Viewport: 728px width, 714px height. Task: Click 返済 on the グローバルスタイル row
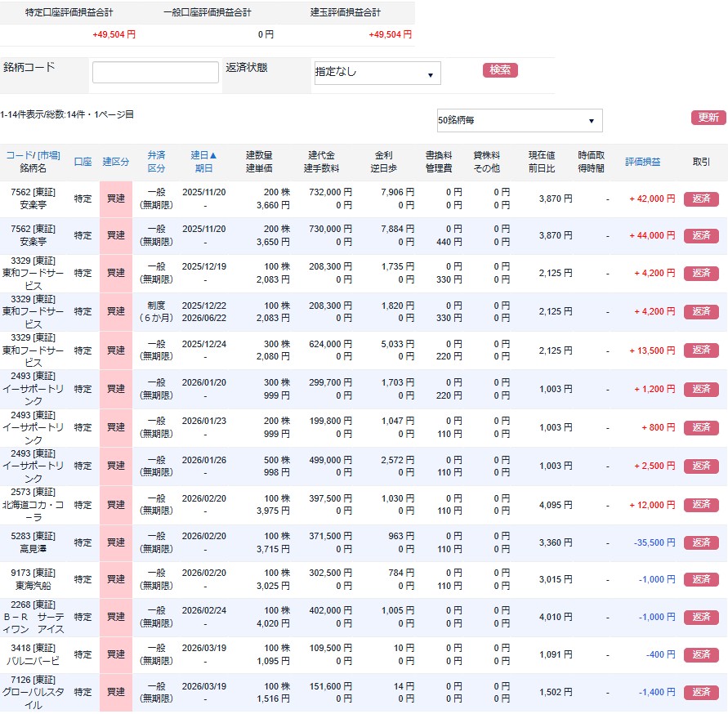coord(701,693)
